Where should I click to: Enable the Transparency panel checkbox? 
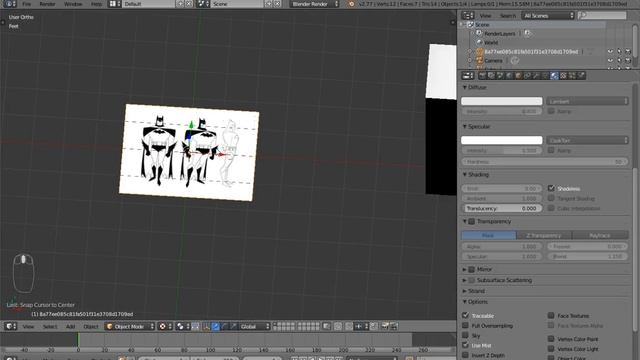tap(471, 222)
